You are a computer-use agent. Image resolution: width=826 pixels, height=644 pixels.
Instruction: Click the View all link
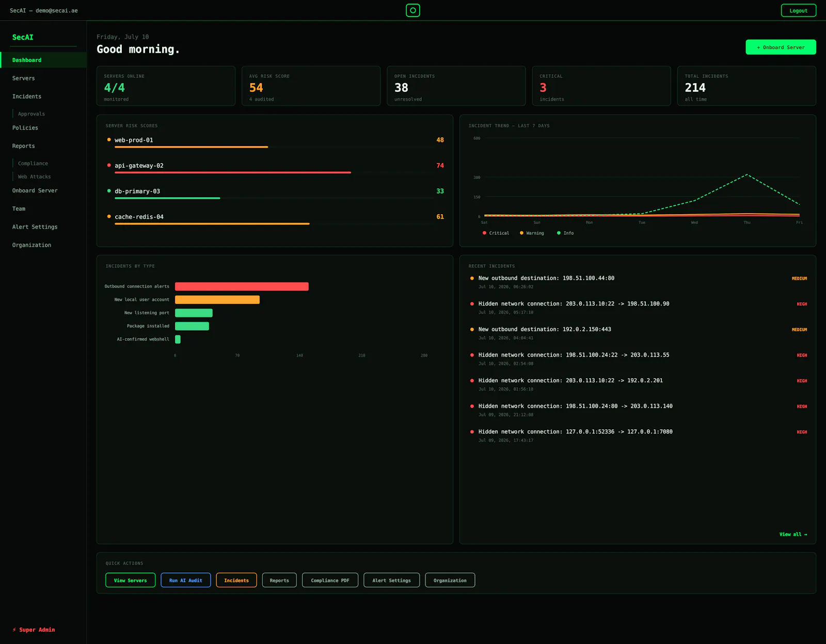pos(793,535)
